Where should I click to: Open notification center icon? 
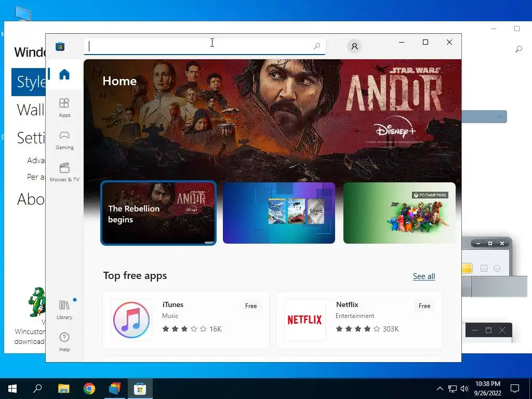pos(515,389)
